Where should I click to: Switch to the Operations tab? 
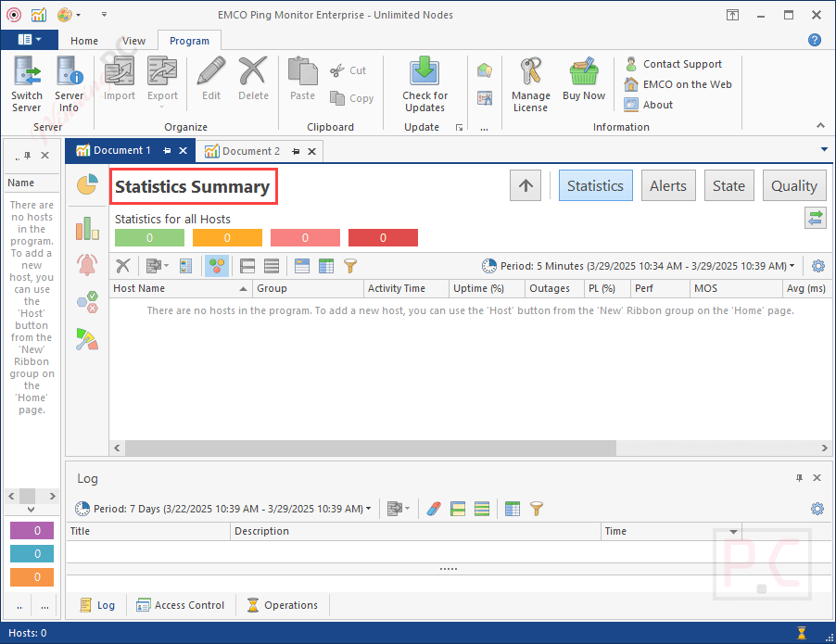[x=283, y=605]
